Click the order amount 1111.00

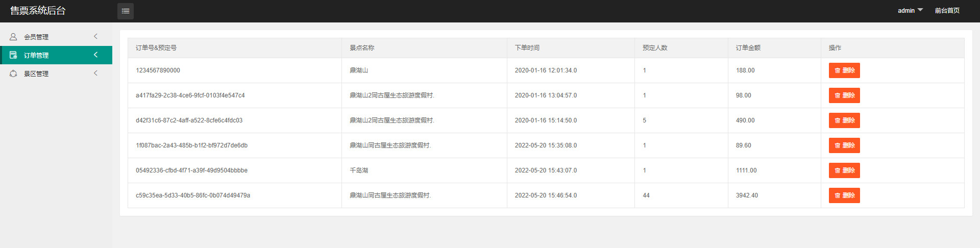pos(746,170)
